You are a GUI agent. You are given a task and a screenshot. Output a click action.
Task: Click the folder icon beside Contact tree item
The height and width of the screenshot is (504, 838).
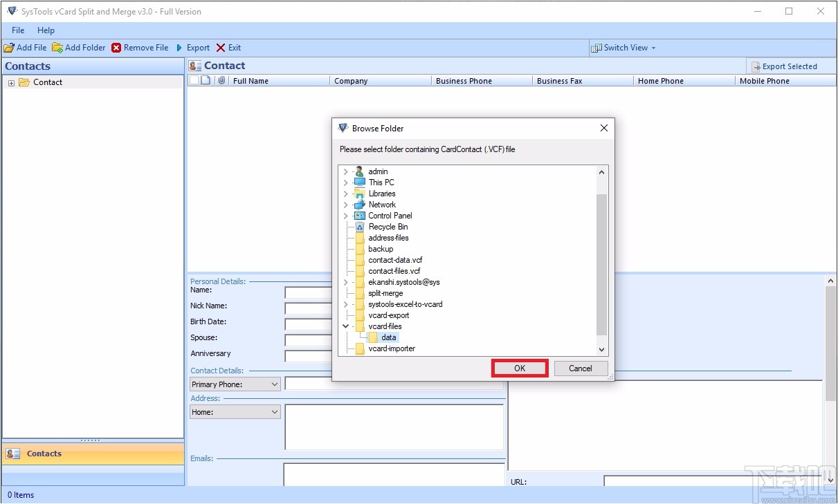25,82
